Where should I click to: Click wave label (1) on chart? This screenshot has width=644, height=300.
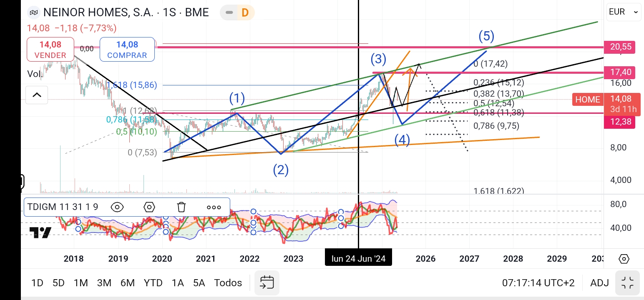click(237, 99)
